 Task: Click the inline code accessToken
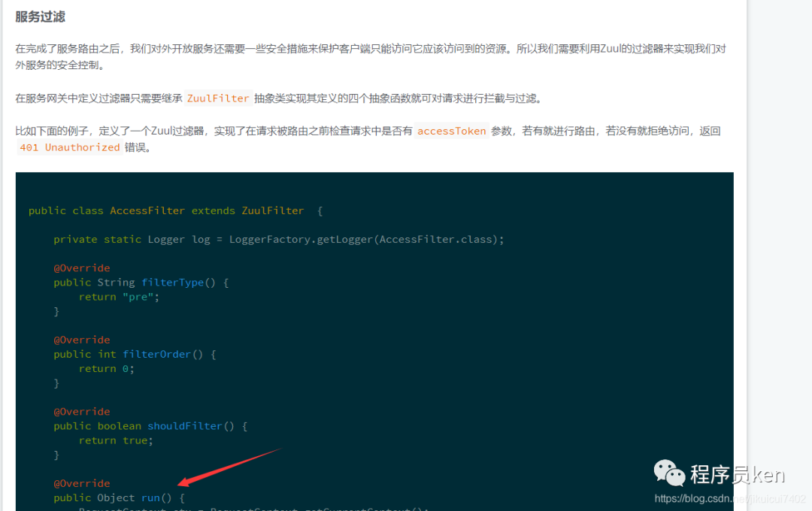pyautogui.click(x=452, y=131)
